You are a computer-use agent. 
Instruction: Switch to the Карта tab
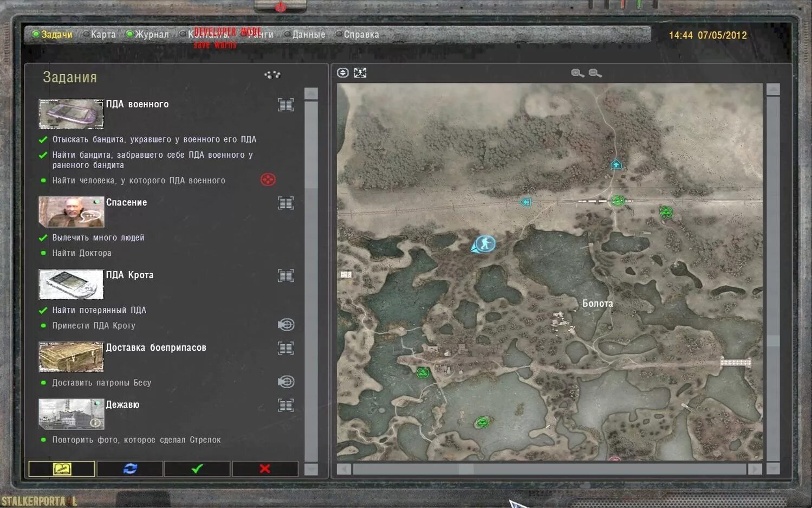pos(99,34)
